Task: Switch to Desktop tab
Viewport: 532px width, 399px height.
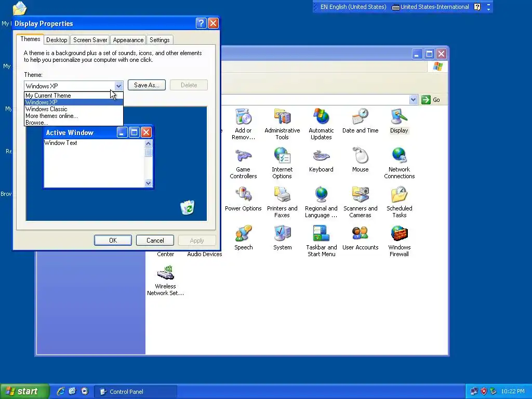Action: tap(57, 39)
